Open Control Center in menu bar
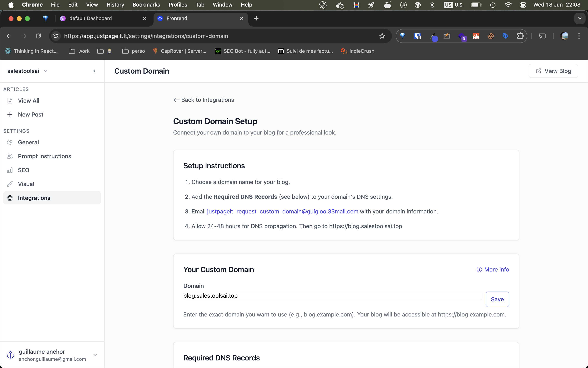Image resolution: width=588 pixels, height=368 pixels. click(523, 5)
